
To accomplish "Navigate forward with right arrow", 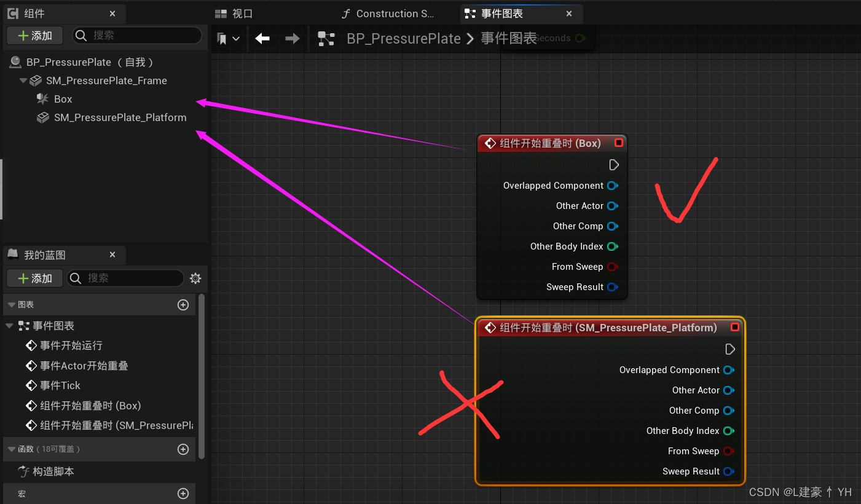I will coord(293,39).
